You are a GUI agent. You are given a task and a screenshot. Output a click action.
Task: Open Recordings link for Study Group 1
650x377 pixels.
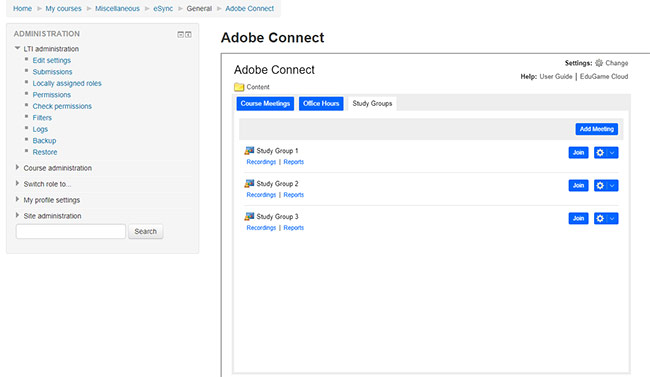[261, 162]
